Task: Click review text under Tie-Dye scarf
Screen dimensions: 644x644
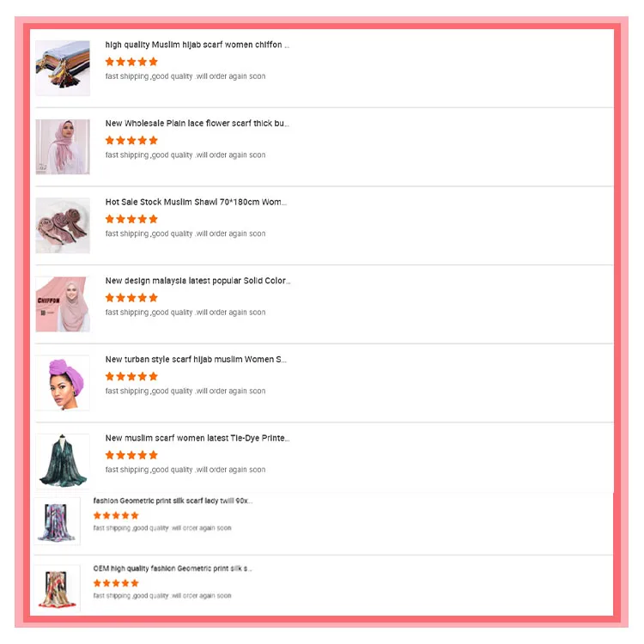Action: [185, 470]
